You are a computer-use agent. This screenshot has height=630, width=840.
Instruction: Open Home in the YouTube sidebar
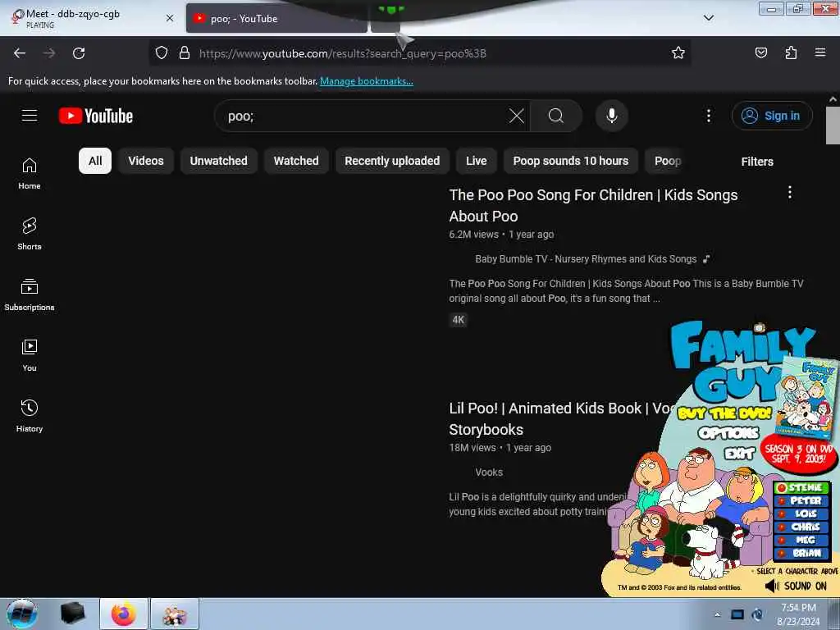coord(30,174)
